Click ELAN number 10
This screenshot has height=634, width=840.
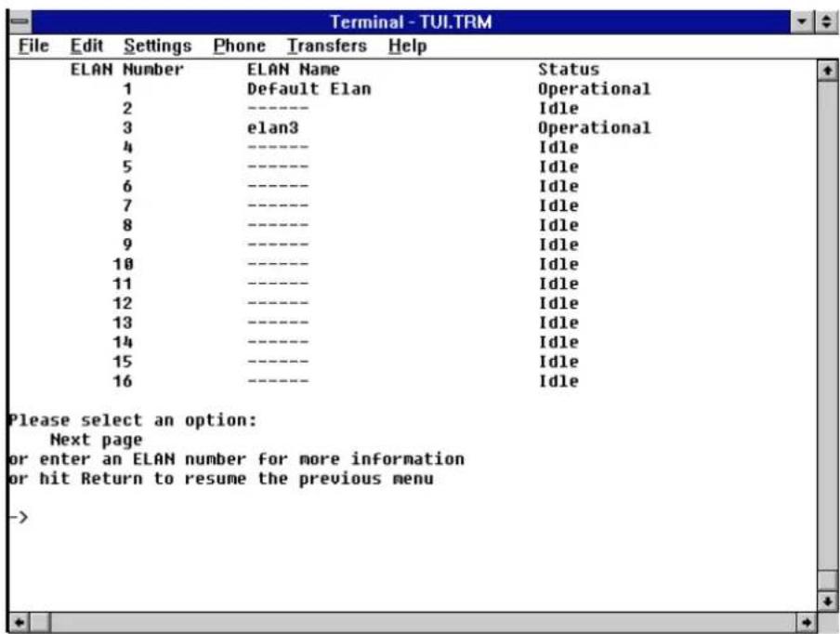coord(123,265)
